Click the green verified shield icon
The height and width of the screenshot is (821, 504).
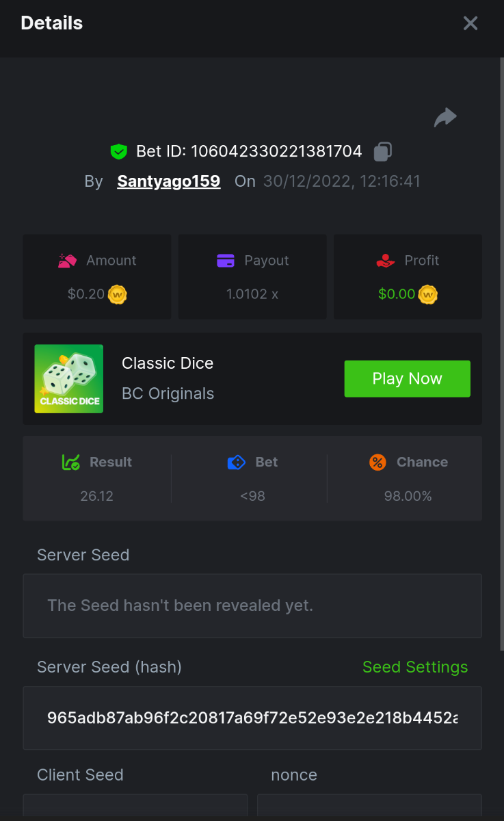point(119,152)
